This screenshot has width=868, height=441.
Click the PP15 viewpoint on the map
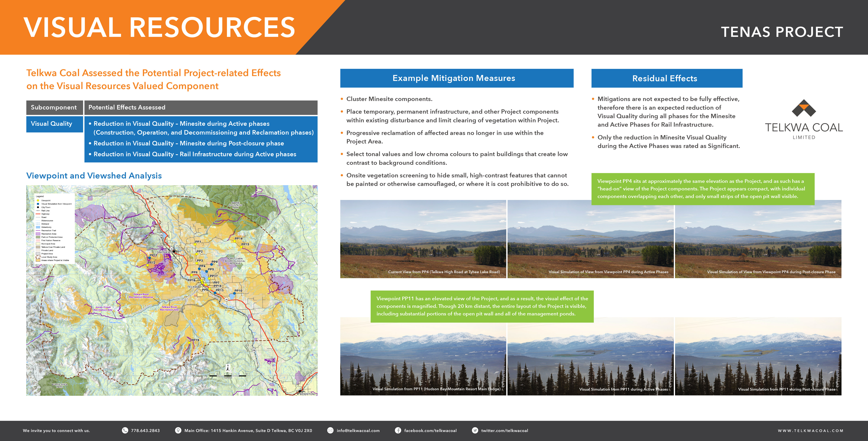(241, 247)
